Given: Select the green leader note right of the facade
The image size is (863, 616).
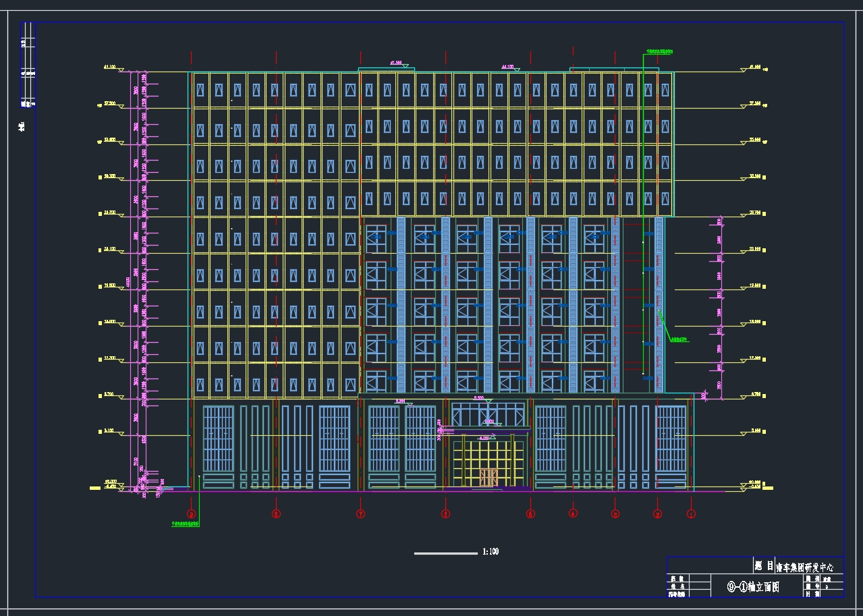Looking at the screenshot, I should (x=679, y=339).
